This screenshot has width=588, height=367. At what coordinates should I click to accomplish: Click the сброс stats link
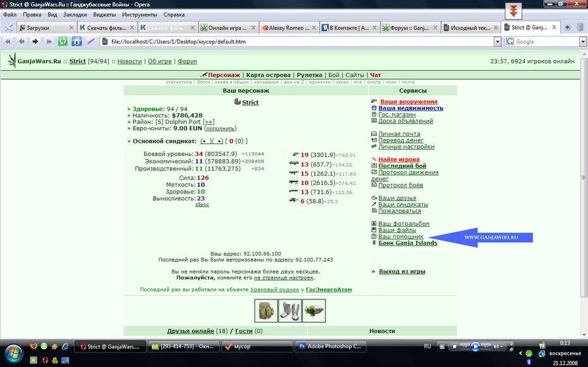202,205
